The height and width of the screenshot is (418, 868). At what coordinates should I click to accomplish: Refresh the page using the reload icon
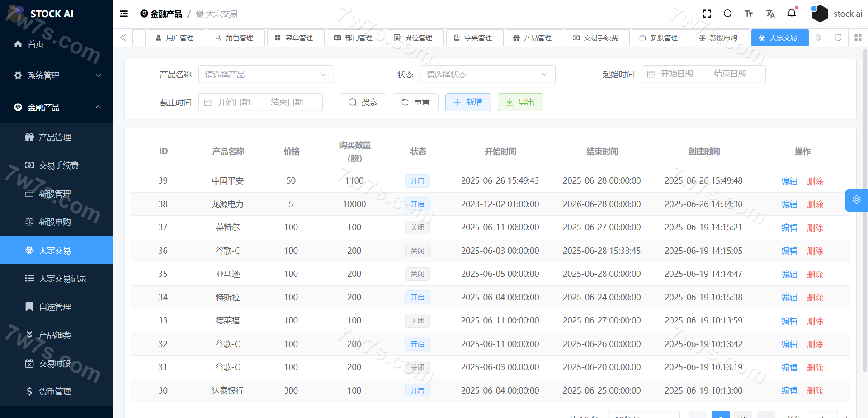click(x=838, y=38)
